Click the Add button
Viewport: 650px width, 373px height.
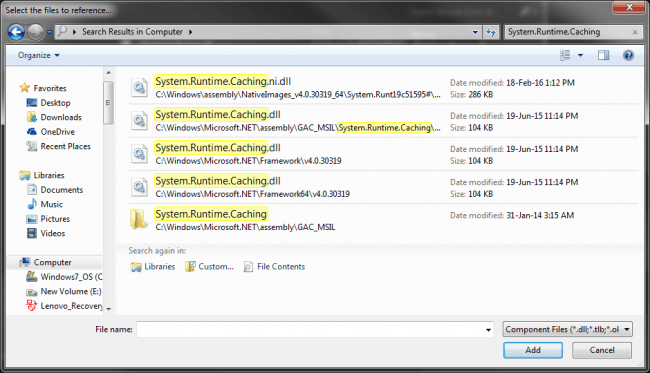533,350
